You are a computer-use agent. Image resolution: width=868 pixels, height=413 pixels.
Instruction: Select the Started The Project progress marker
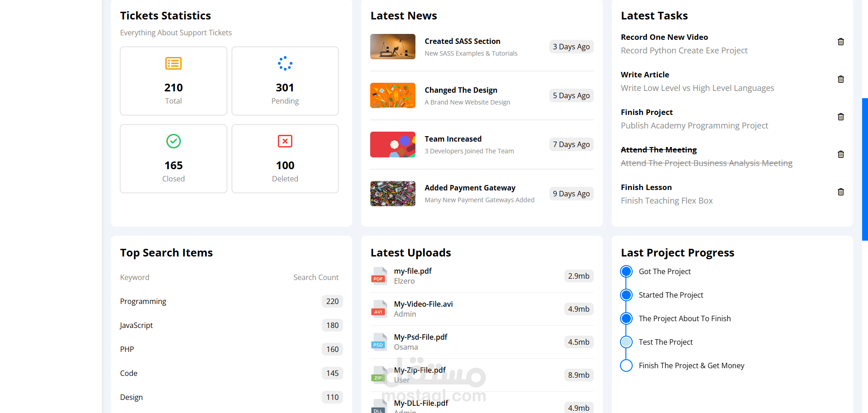click(626, 295)
